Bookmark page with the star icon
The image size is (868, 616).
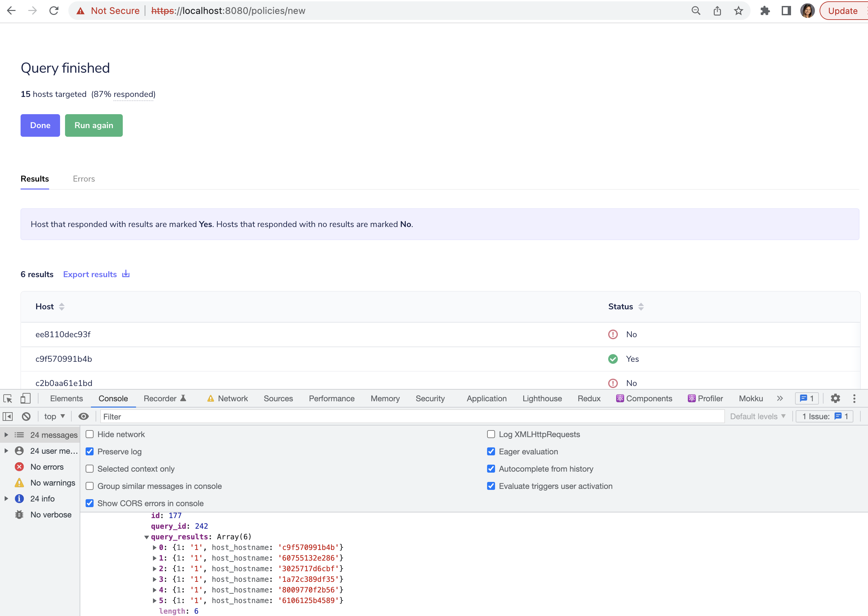tap(738, 11)
